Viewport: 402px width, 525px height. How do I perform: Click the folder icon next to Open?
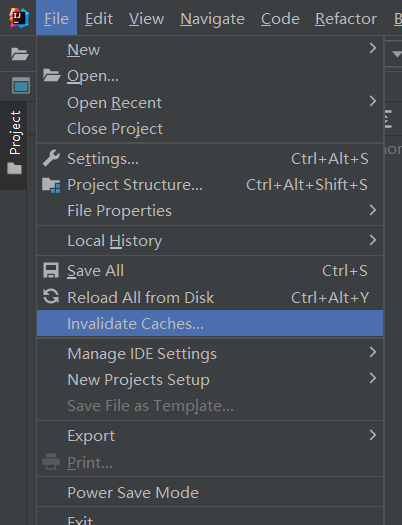pos(52,75)
